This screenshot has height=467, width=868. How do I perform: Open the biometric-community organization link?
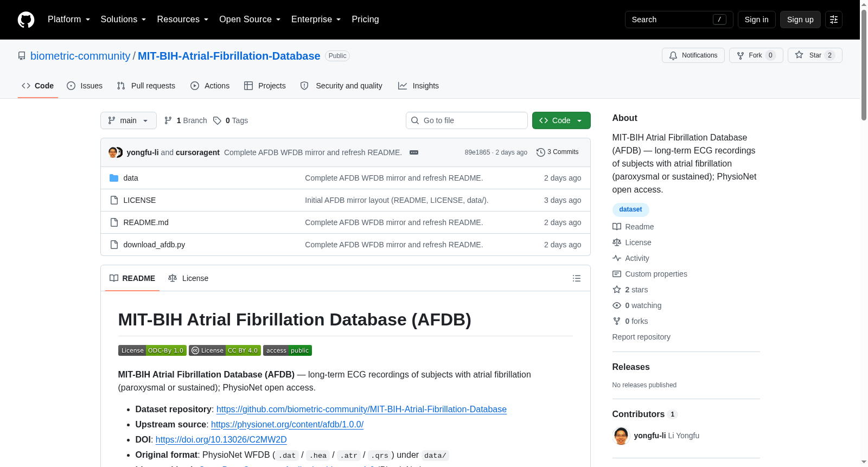80,56
